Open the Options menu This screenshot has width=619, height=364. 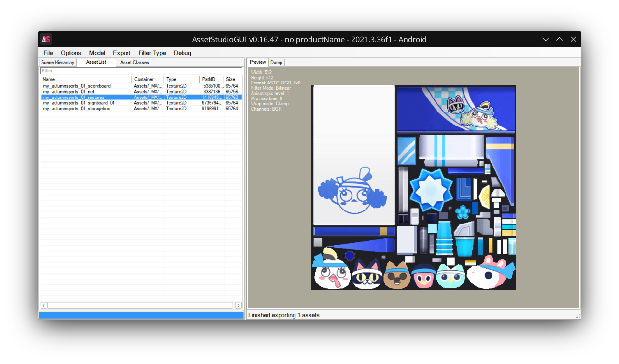click(71, 53)
